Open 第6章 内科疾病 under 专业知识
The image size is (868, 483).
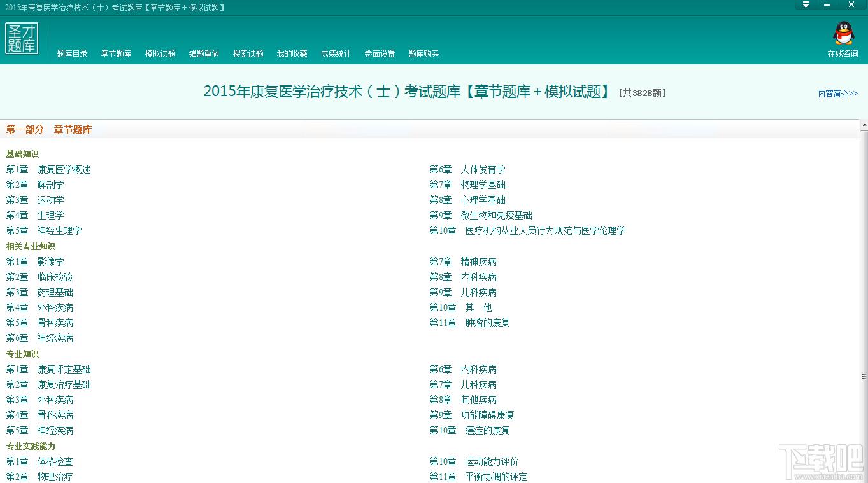click(463, 369)
